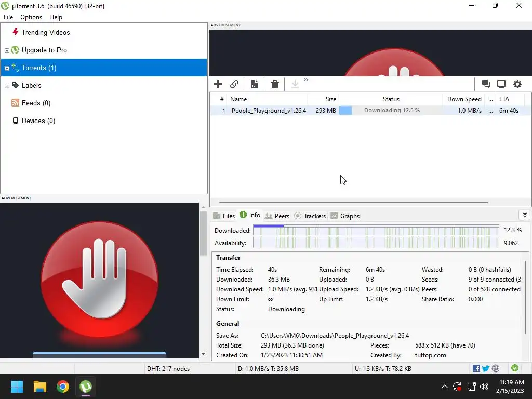Sort by the # column header
Viewport: 532px width, 399px height.
tap(219, 99)
